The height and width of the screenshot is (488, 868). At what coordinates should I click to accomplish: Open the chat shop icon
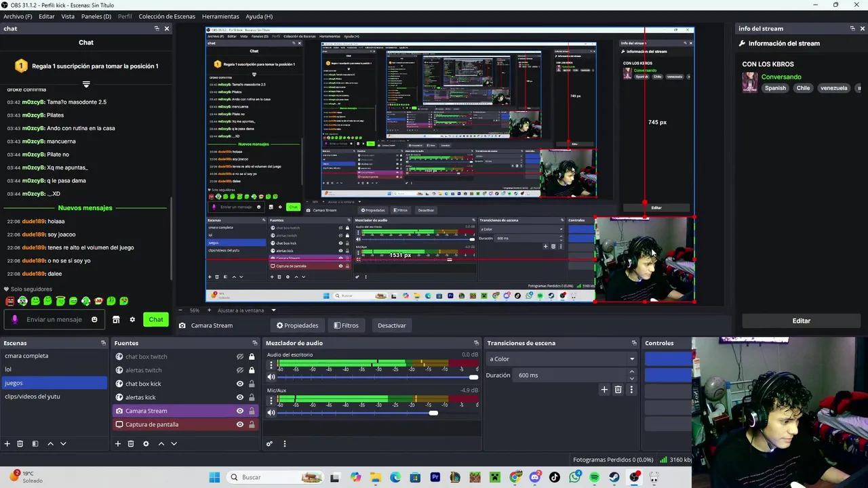click(x=116, y=320)
